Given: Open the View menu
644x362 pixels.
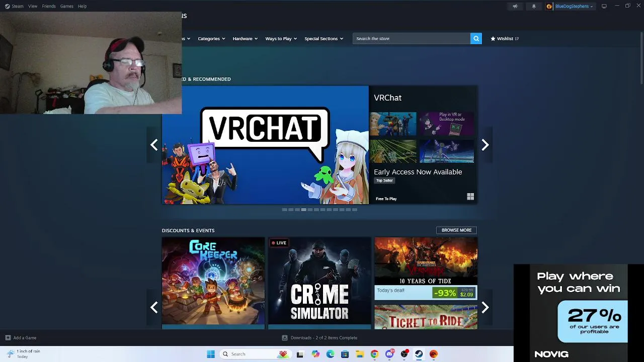Looking at the screenshot, I should point(33,6).
